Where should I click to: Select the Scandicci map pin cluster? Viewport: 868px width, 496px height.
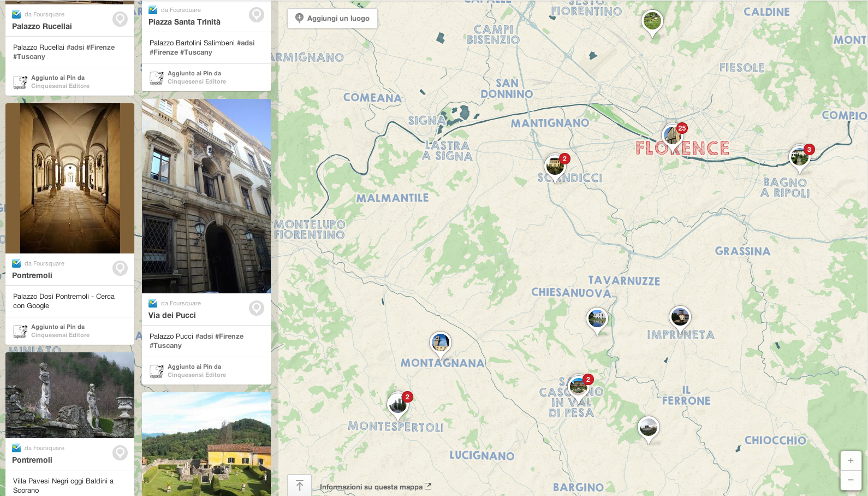(x=556, y=166)
